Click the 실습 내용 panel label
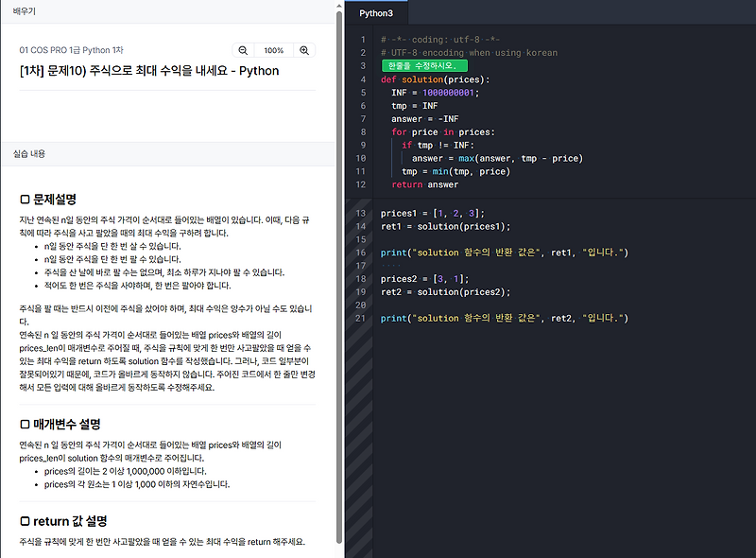 27,153
